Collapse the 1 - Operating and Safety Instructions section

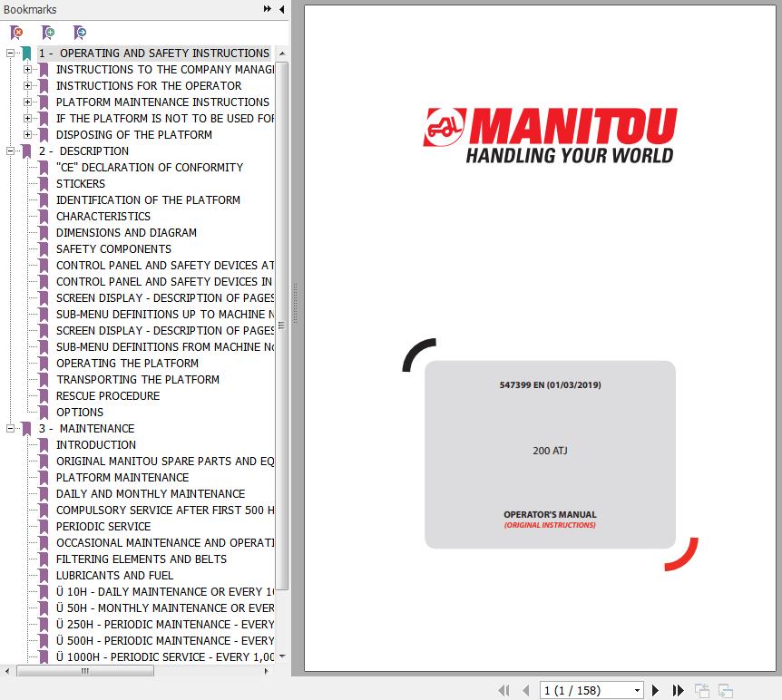coord(10,53)
